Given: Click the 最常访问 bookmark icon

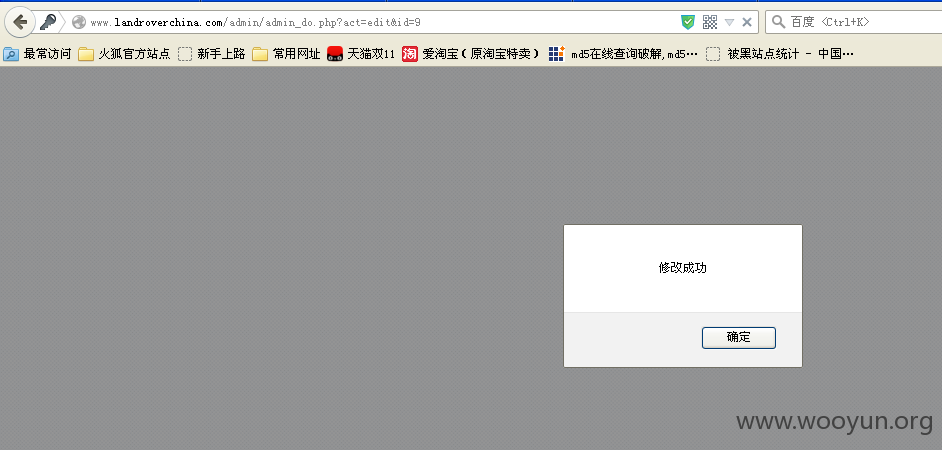Looking at the screenshot, I should coord(11,54).
